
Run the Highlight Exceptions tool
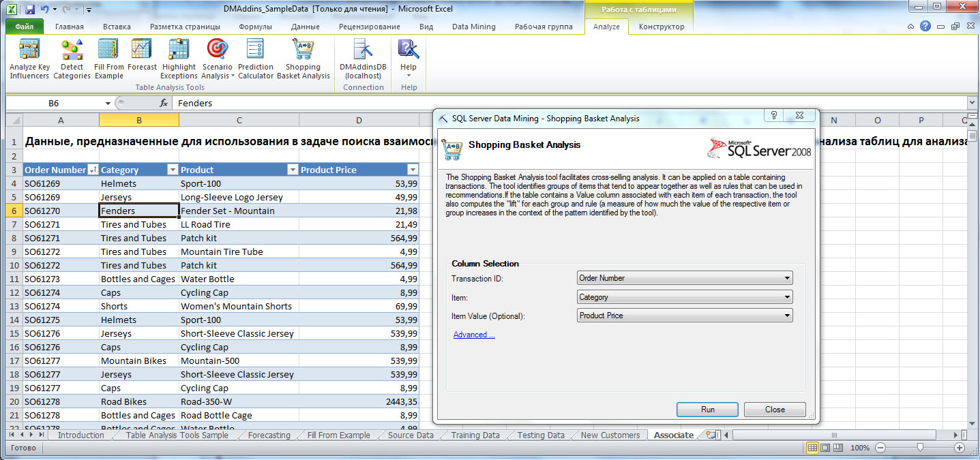179,59
